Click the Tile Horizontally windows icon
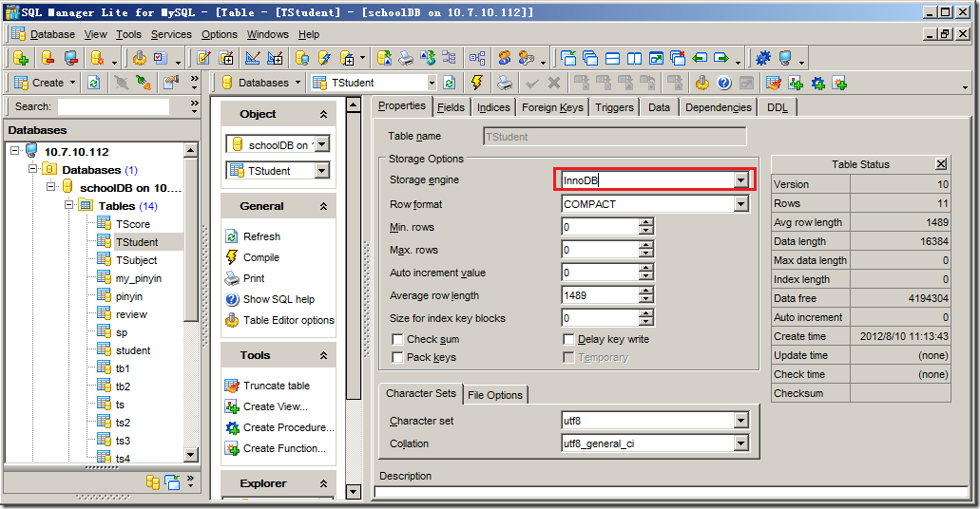Image resolution: width=980 pixels, height=509 pixels. [x=612, y=58]
